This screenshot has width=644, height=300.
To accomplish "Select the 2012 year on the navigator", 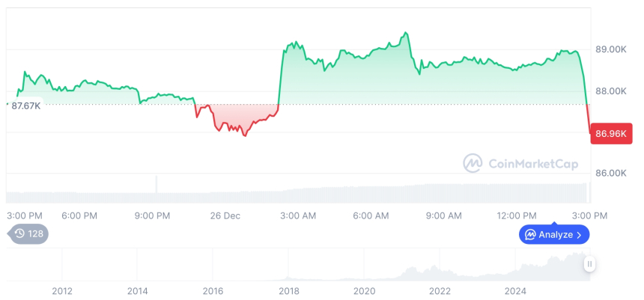I will click(x=61, y=291).
